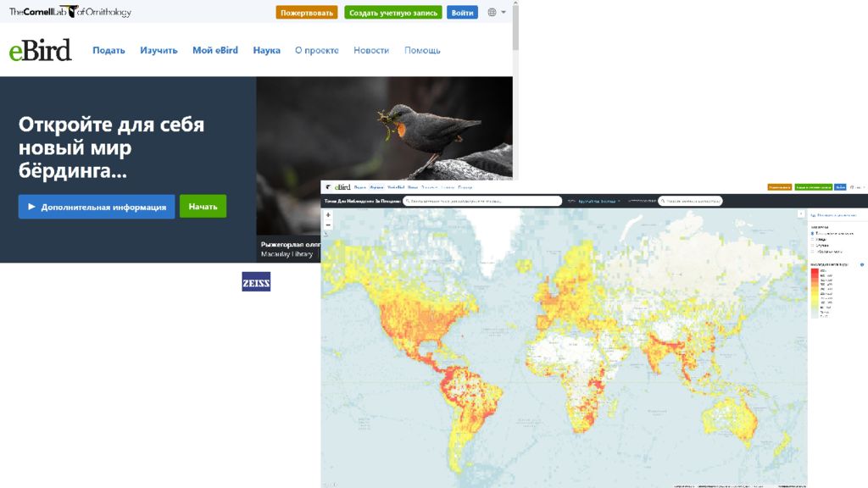Screen dimensions: 868x488
Task: Click the blue sign-in button in the map window header
Action: (840, 187)
